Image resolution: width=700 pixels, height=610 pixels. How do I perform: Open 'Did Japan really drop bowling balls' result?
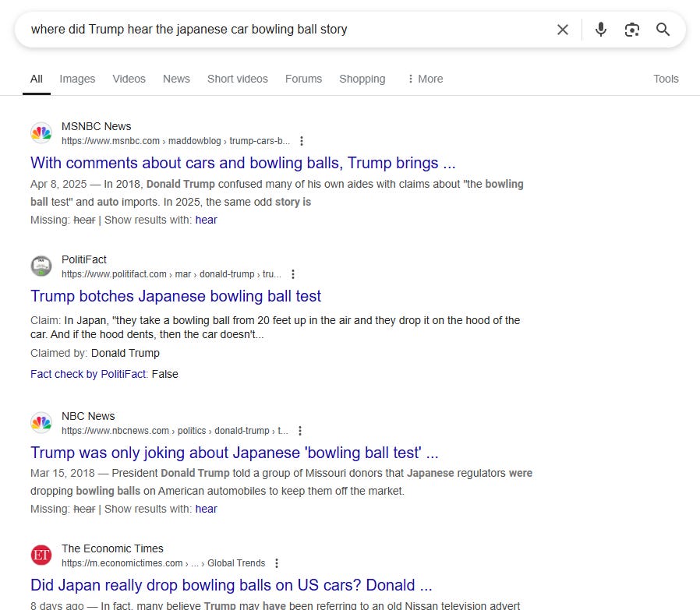pos(232,585)
